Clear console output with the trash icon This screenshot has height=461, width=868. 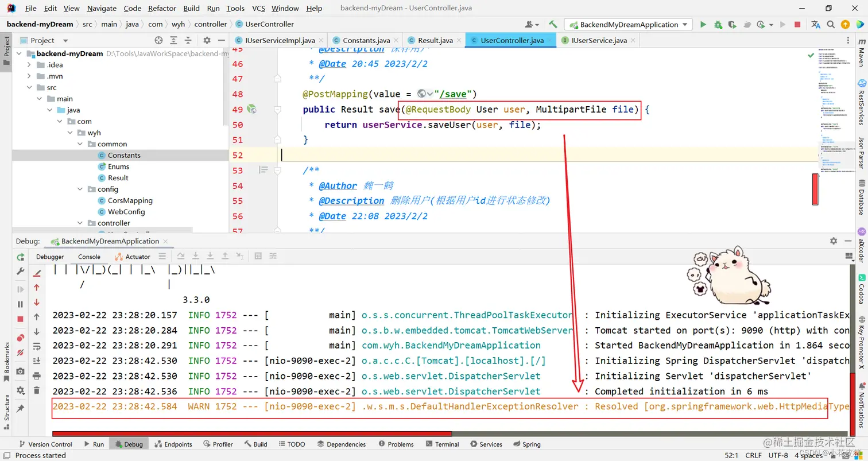click(x=37, y=390)
